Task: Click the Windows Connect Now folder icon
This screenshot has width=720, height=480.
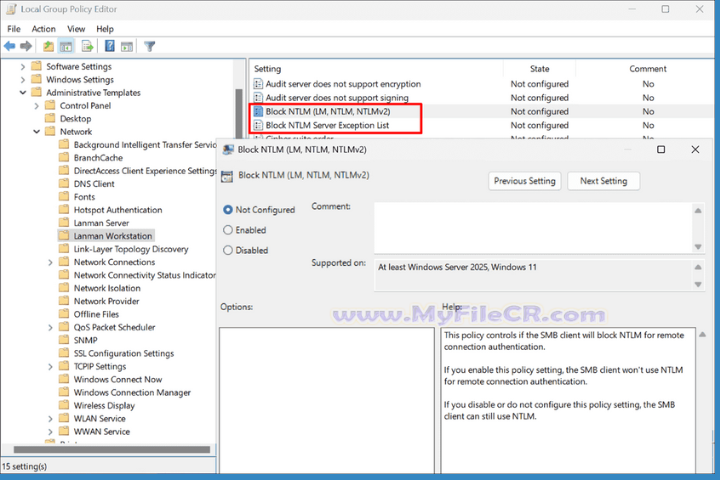Action: pos(64,379)
